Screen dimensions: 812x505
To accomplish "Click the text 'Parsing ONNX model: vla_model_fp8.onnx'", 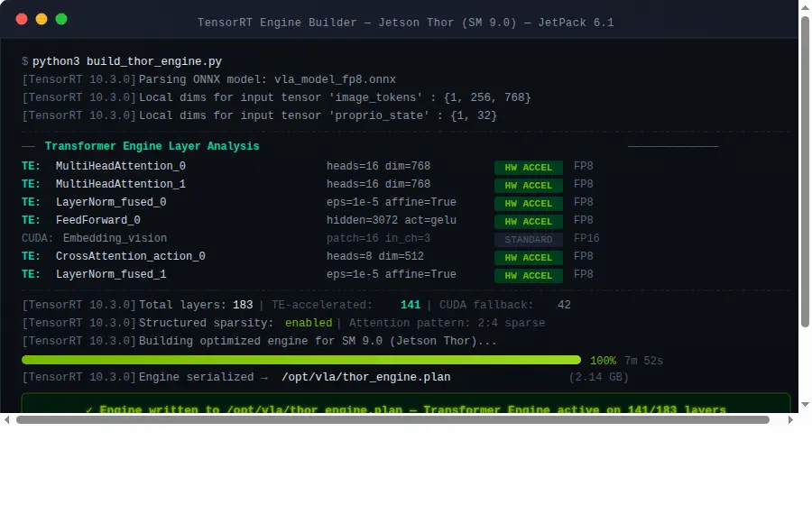I will (267, 79).
